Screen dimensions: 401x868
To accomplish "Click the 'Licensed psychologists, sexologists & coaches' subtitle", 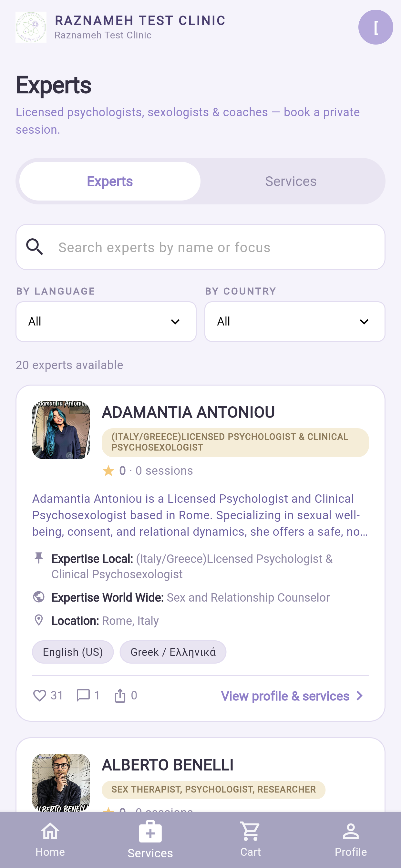I will pos(188,121).
